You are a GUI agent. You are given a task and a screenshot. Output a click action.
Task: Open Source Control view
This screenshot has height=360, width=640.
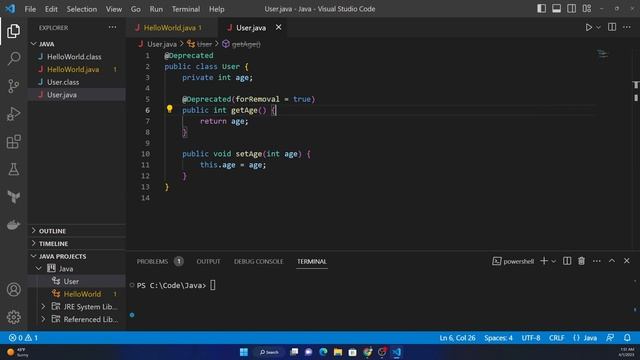[13, 86]
